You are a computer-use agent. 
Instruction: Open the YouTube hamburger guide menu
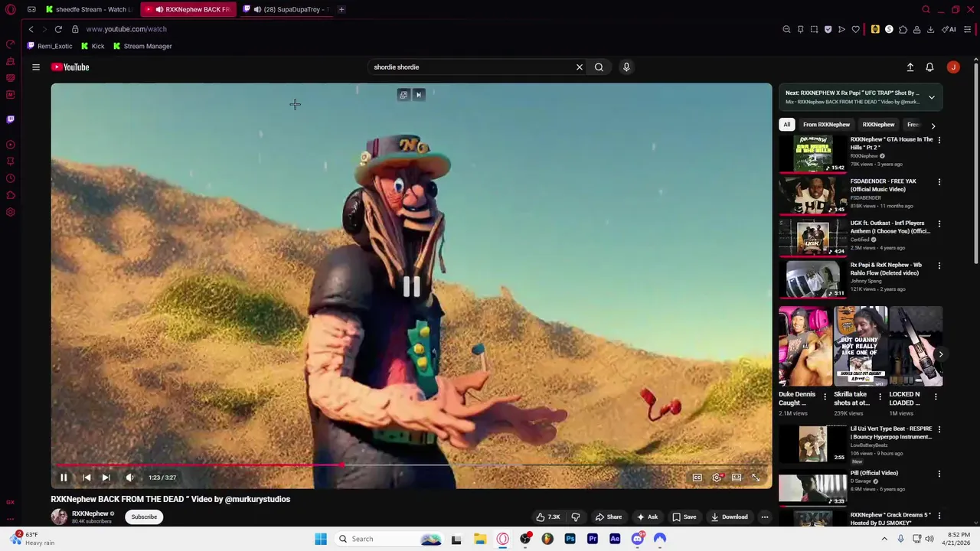[x=36, y=67]
